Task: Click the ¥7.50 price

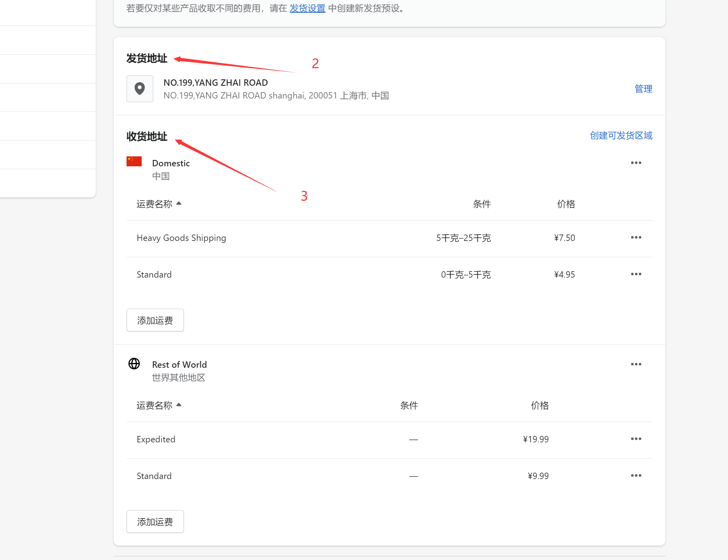Action: pyautogui.click(x=564, y=238)
